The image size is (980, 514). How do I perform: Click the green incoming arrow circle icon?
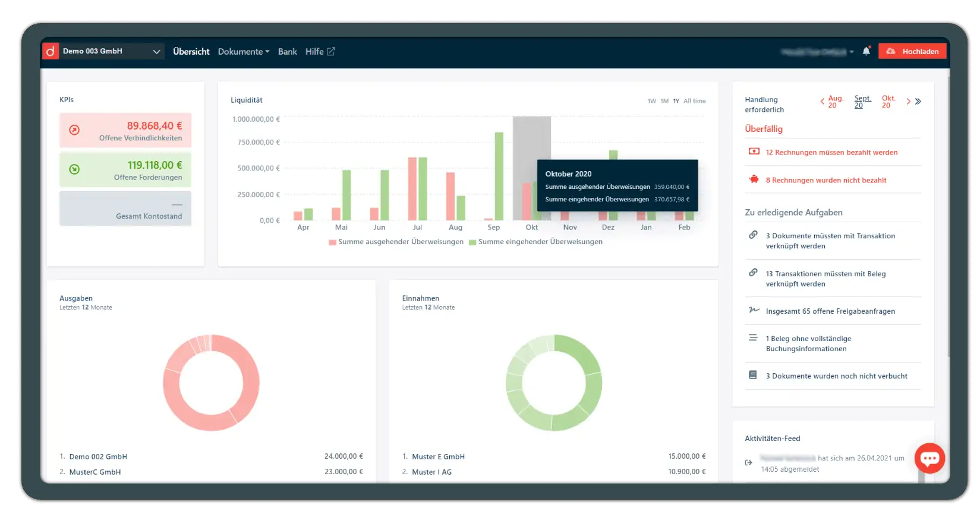tap(74, 169)
